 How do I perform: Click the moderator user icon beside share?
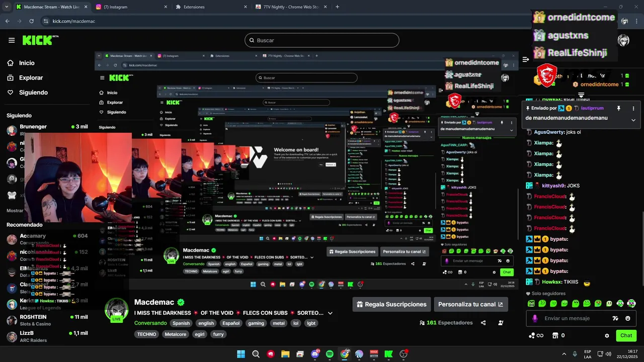tap(501, 323)
